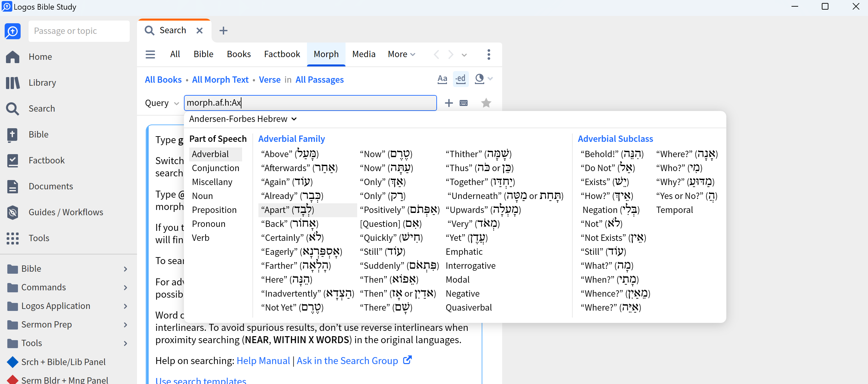This screenshot has width=868, height=384.
Task: Toggle the match case Aa option
Action: click(x=442, y=79)
